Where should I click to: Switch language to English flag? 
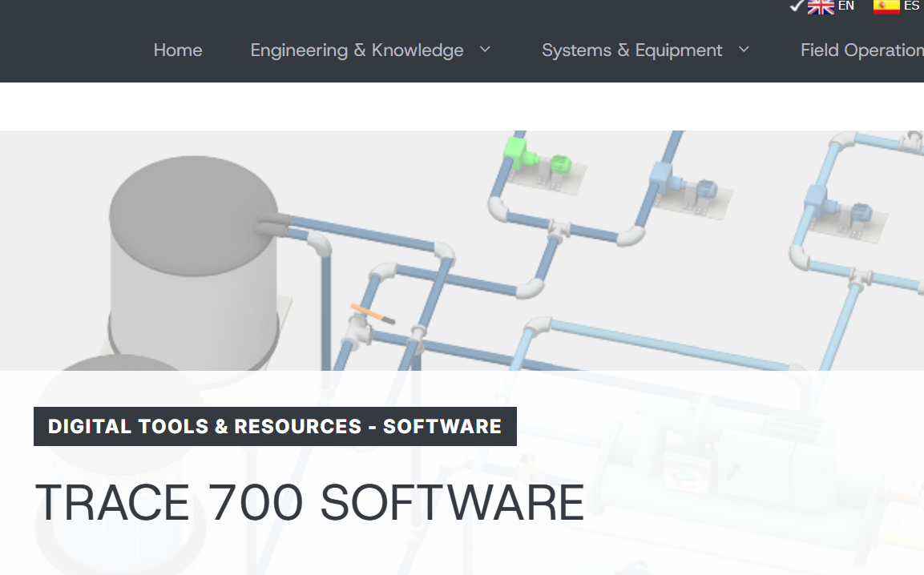coord(821,6)
